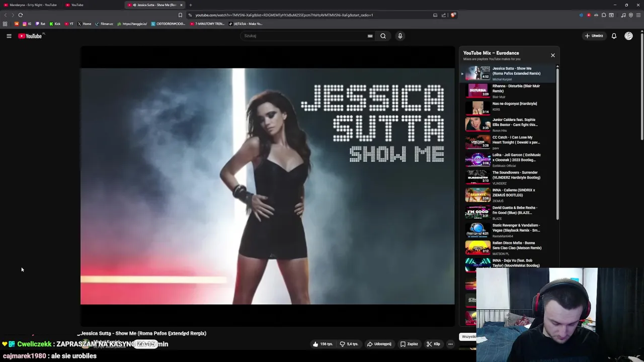Viewport: 644px width, 362px height.
Task: Click the browser address bar URL
Action: [284, 15]
